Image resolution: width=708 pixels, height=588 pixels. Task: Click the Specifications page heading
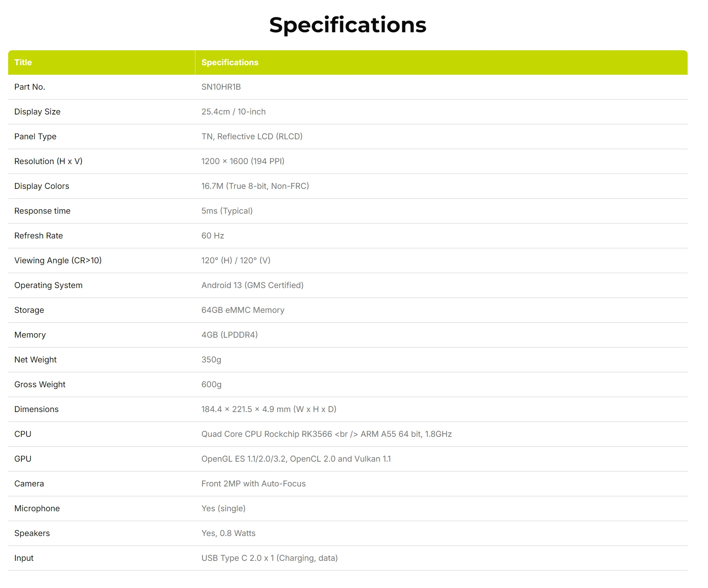coord(348,25)
